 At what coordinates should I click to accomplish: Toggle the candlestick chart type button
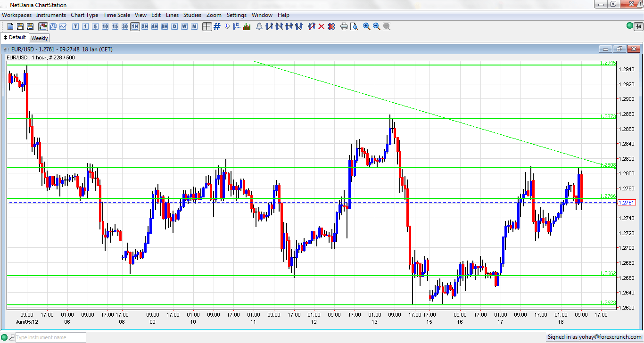[43, 26]
